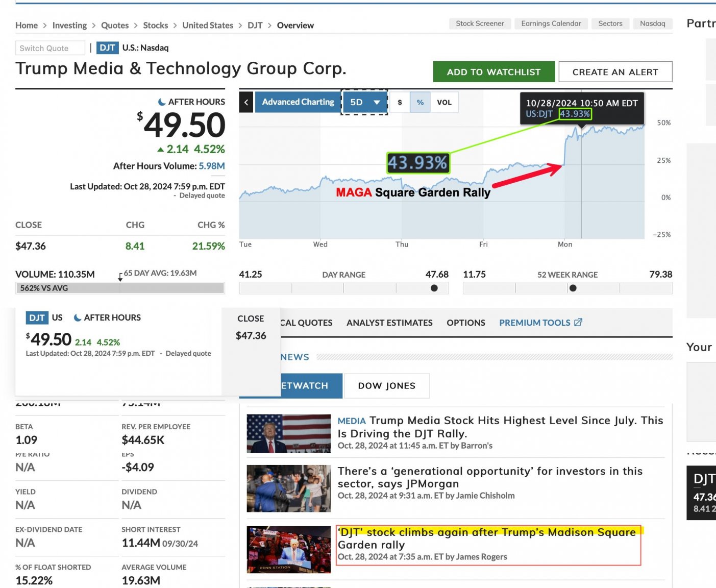Viewport: 716px width, 588px height.
Task: Click the external link icon beside Premium Tools
Action: (578, 323)
